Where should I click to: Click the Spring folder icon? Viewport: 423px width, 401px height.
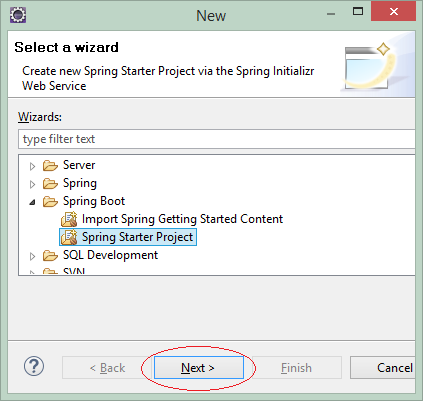pyautogui.click(x=50, y=183)
